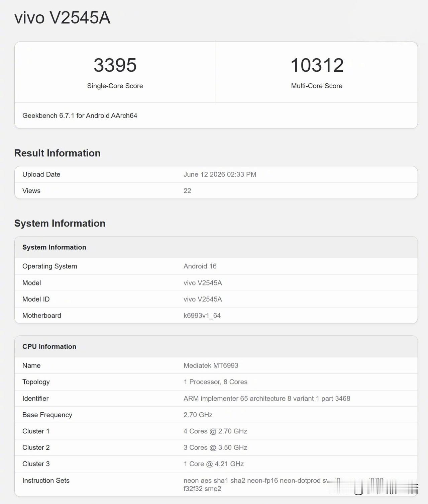Click the large 'System Information' section heading
This screenshot has height=504, width=428.
pos(60,223)
